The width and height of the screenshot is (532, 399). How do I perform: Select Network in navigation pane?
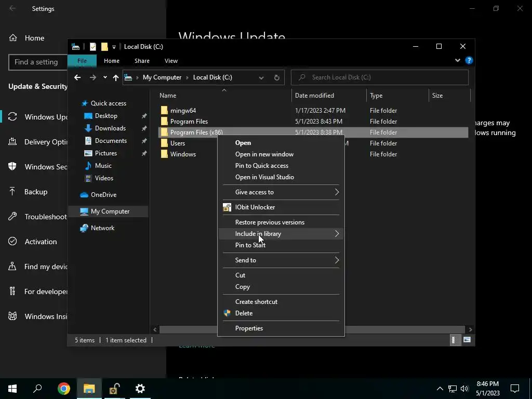coord(102,228)
